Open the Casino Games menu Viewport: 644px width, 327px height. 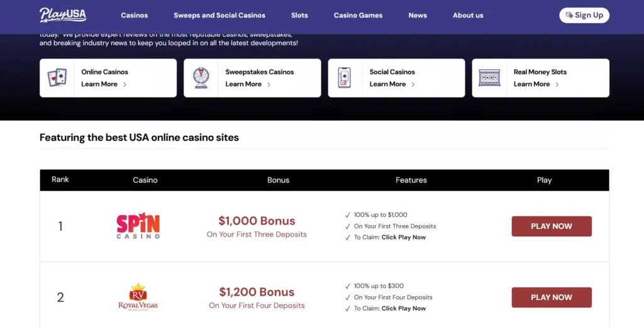coord(358,15)
